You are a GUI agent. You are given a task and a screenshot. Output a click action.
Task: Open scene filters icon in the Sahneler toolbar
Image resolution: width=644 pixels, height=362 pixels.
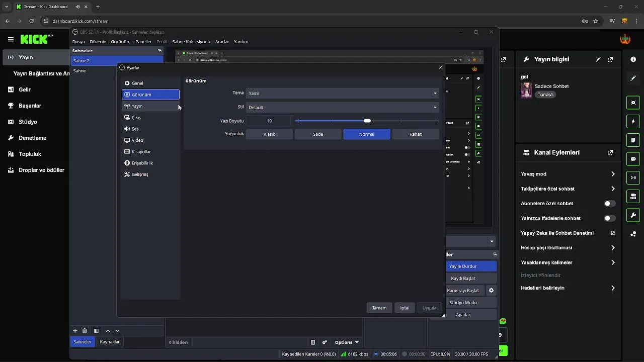(96, 331)
